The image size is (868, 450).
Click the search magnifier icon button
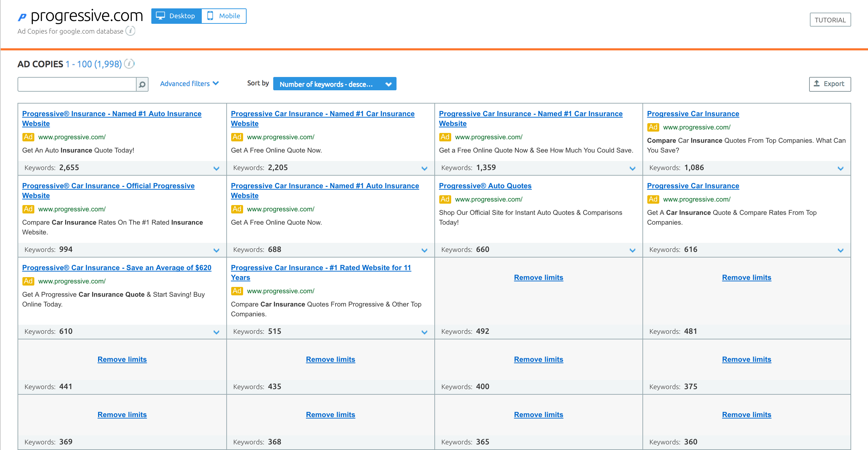point(142,84)
